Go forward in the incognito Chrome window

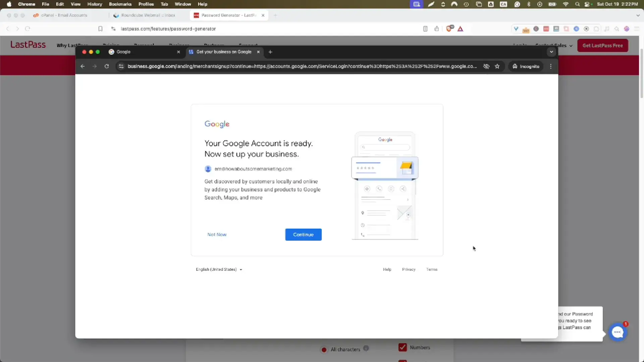coord(95,66)
